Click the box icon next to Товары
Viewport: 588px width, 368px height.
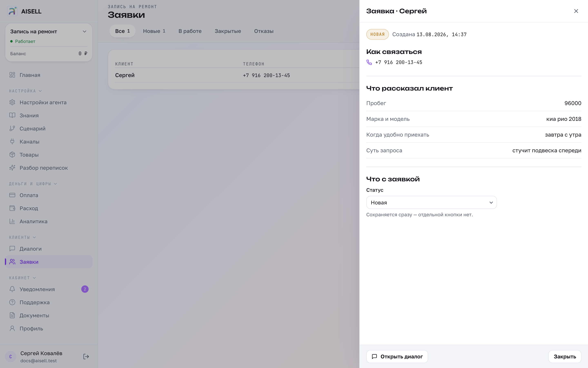[x=12, y=155]
